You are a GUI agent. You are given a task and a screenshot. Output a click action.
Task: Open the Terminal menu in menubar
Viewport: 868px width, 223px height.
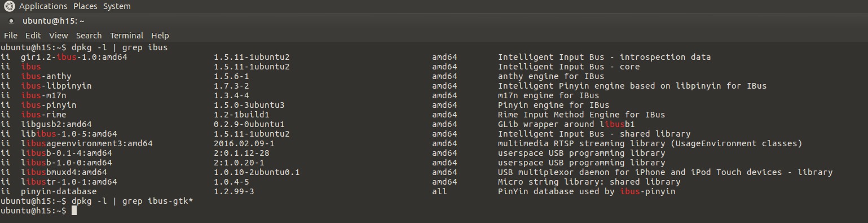coord(127,35)
